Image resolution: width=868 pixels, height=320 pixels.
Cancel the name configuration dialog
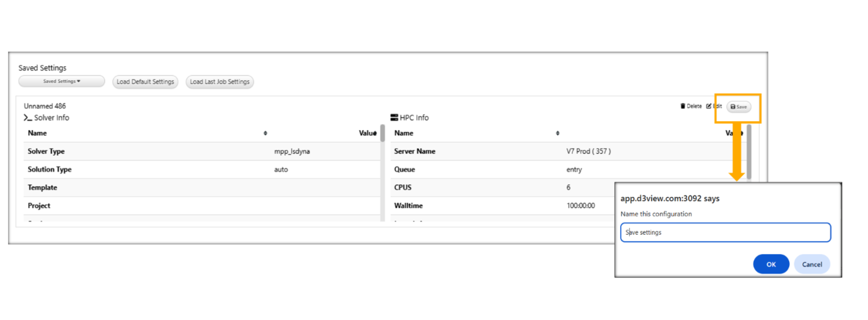812,264
